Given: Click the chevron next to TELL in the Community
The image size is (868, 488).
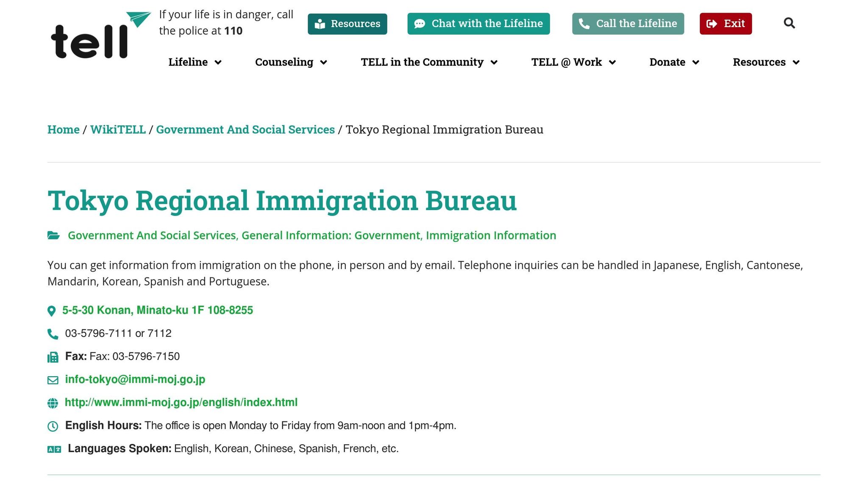Looking at the screenshot, I should point(494,62).
